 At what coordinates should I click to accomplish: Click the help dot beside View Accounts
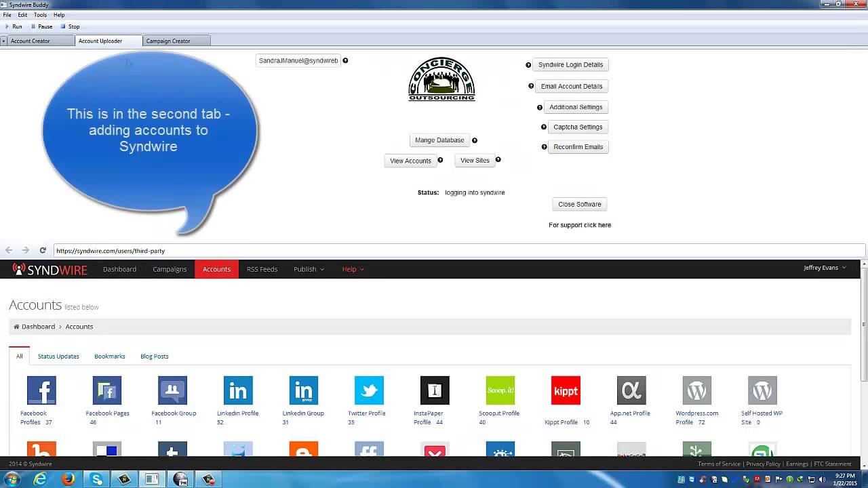440,160
